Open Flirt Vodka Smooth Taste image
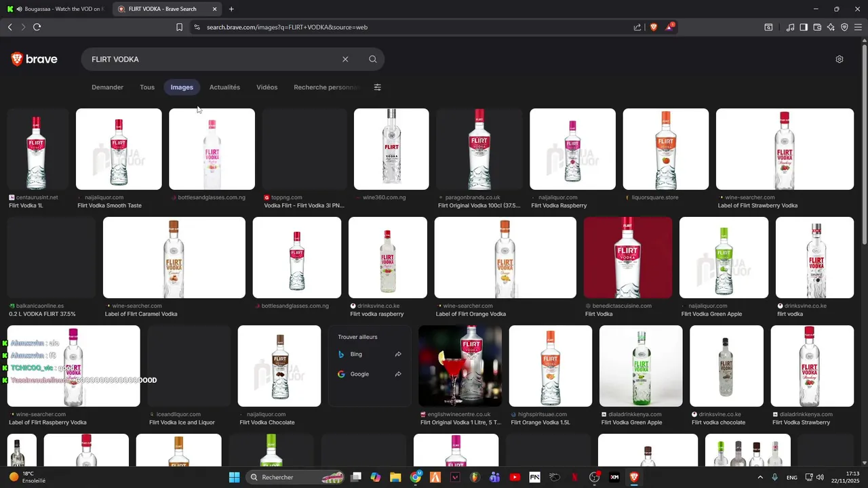Image resolution: width=868 pixels, height=488 pixels. click(x=119, y=149)
